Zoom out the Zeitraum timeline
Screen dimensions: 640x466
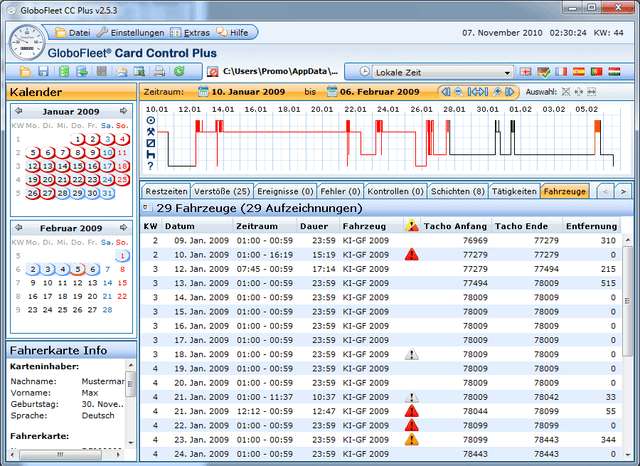[x=459, y=92]
